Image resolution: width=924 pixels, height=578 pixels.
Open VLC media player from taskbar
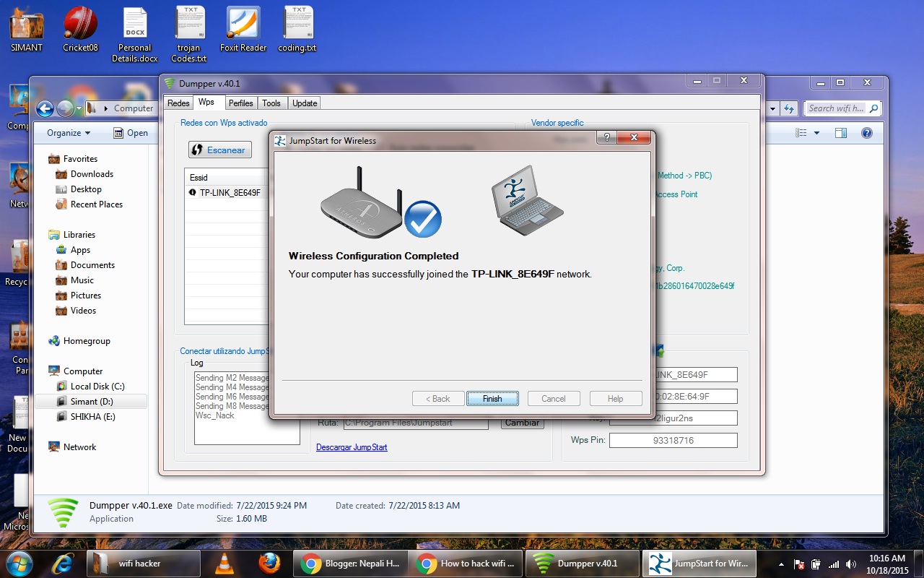pyautogui.click(x=226, y=564)
